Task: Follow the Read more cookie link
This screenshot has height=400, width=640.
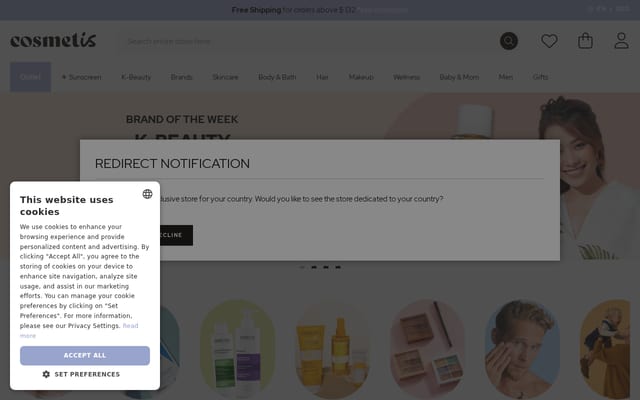Action: [131, 326]
